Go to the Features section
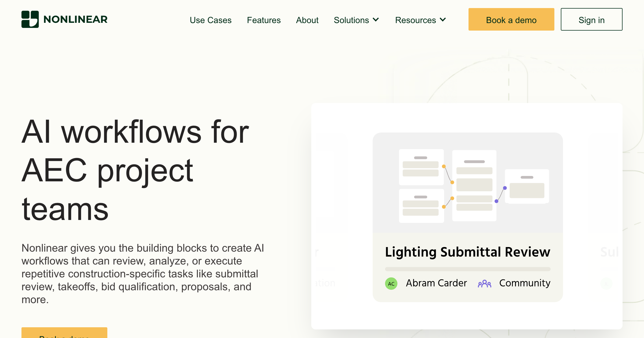The width and height of the screenshot is (644, 338). (264, 20)
